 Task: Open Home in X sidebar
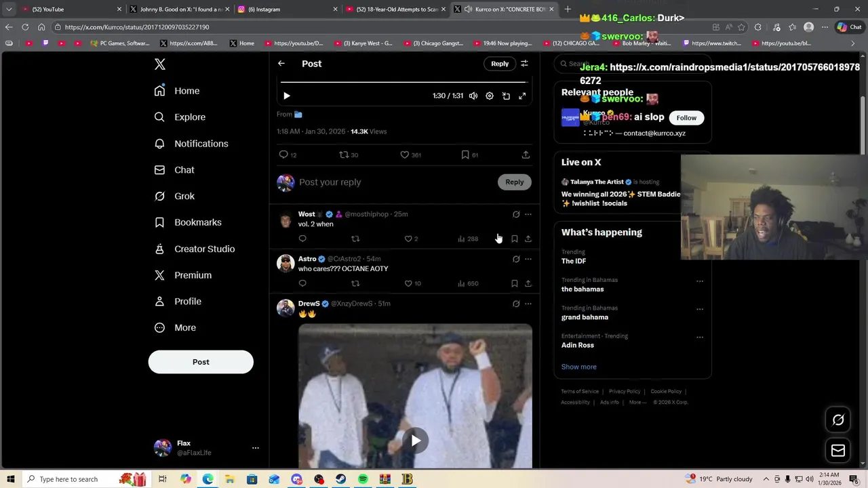point(177,91)
